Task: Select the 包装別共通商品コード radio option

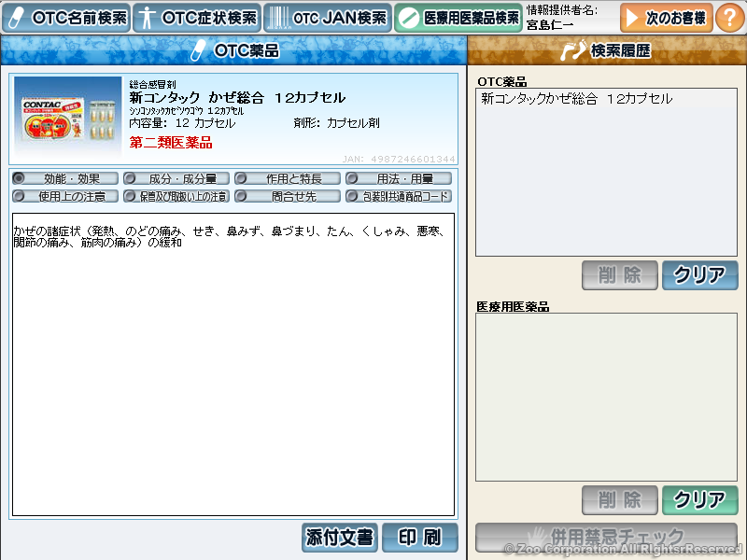Action: tap(399, 196)
